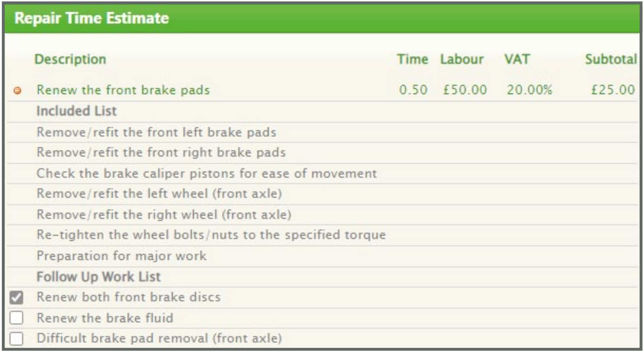Click Check the brake caliper pistons row
The height and width of the screenshot is (352, 644).
point(207,173)
